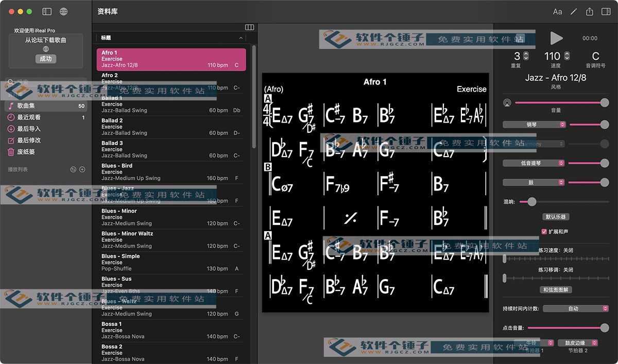Open the 鼓皮边缘 metronome sound dropdown
Viewport: 618px width, 364px height.
(578, 343)
